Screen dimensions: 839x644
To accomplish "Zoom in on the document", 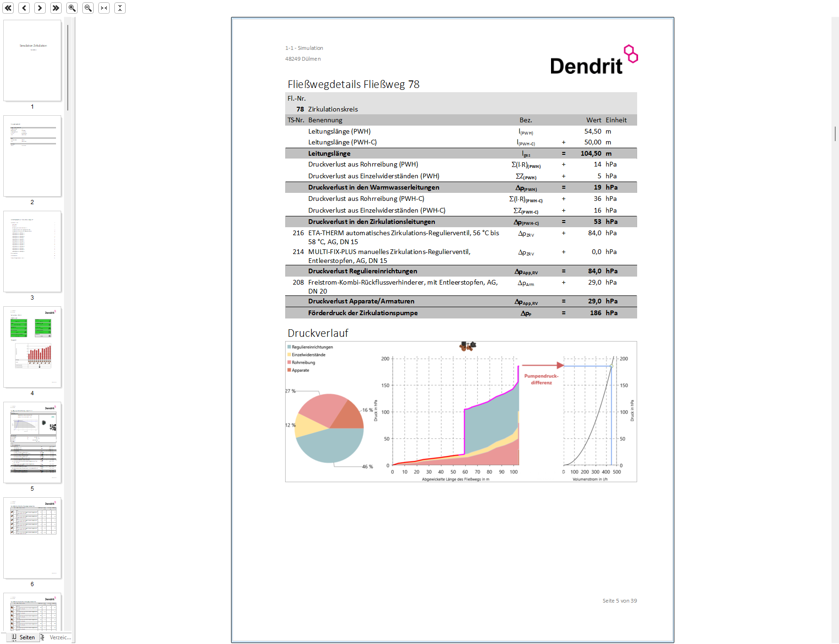I will pyautogui.click(x=72, y=8).
